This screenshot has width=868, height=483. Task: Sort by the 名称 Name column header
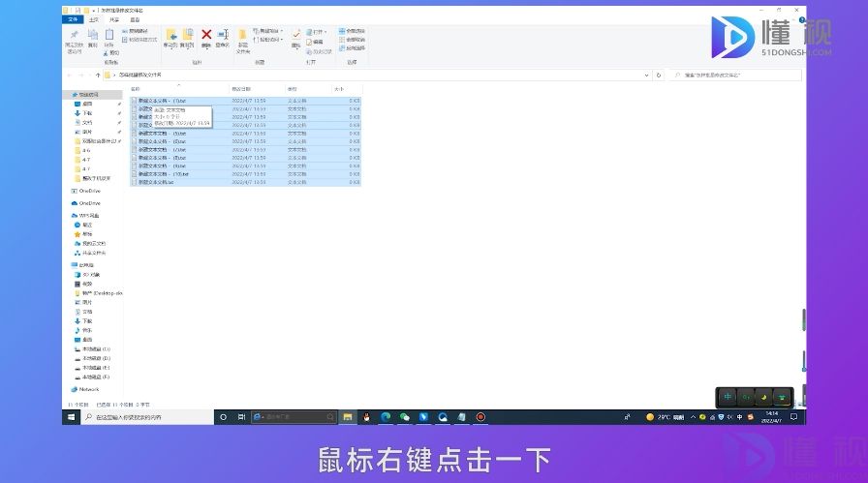(x=135, y=89)
